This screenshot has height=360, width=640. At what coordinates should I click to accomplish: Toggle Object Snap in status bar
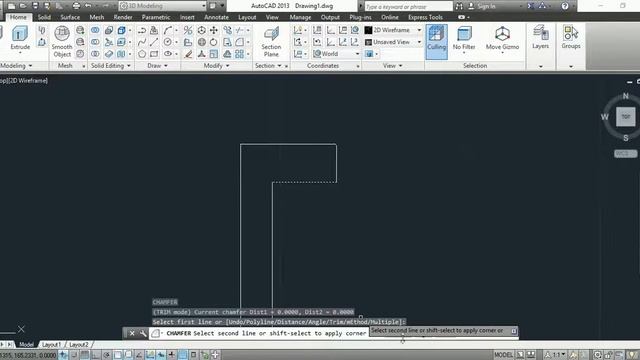pos(118,355)
